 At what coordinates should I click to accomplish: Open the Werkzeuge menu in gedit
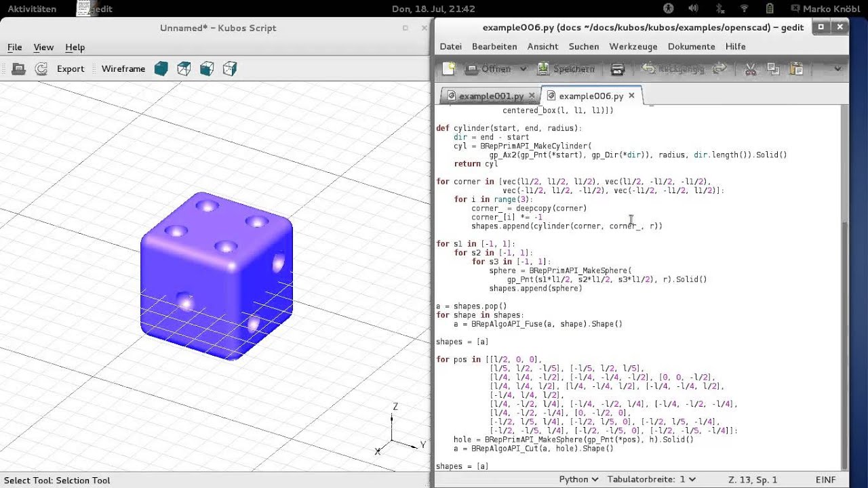tap(633, 47)
